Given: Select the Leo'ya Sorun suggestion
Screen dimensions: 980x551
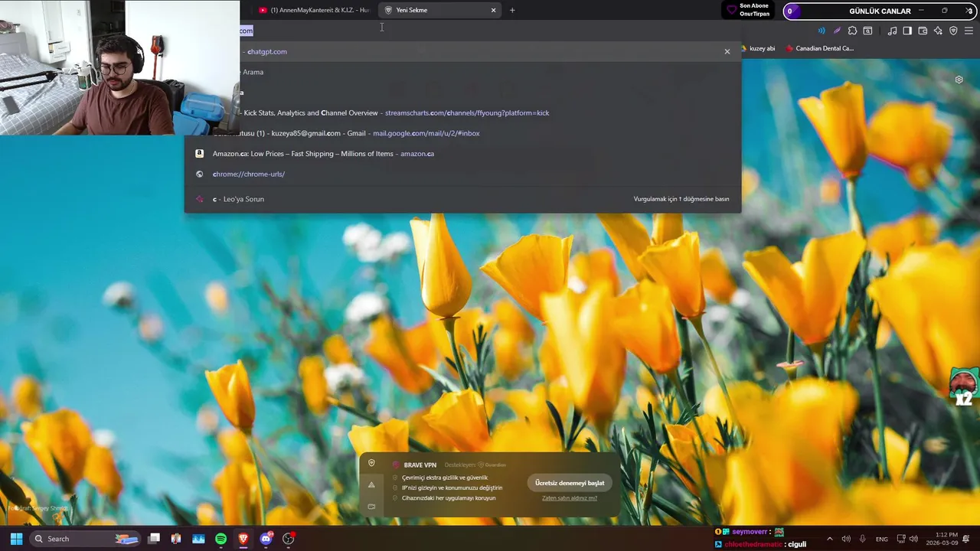Looking at the screenshot, I should pos(462,199).
